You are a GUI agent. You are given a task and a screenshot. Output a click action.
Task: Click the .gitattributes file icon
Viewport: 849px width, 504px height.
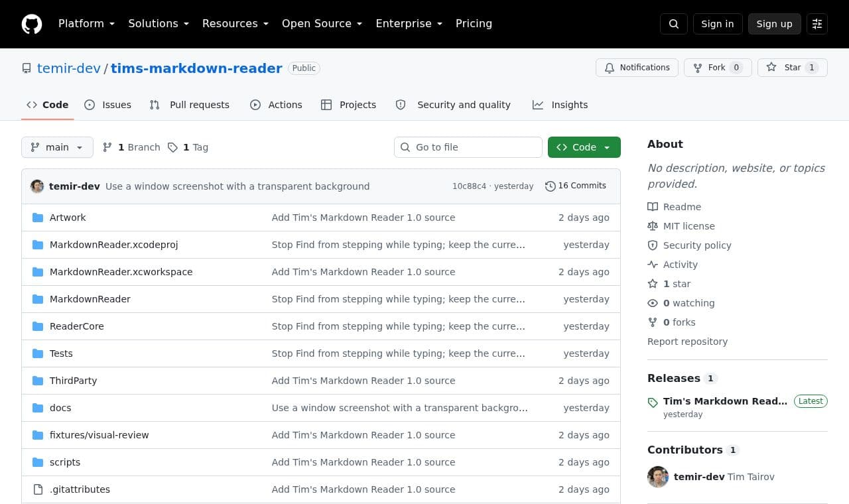point(38,489)
